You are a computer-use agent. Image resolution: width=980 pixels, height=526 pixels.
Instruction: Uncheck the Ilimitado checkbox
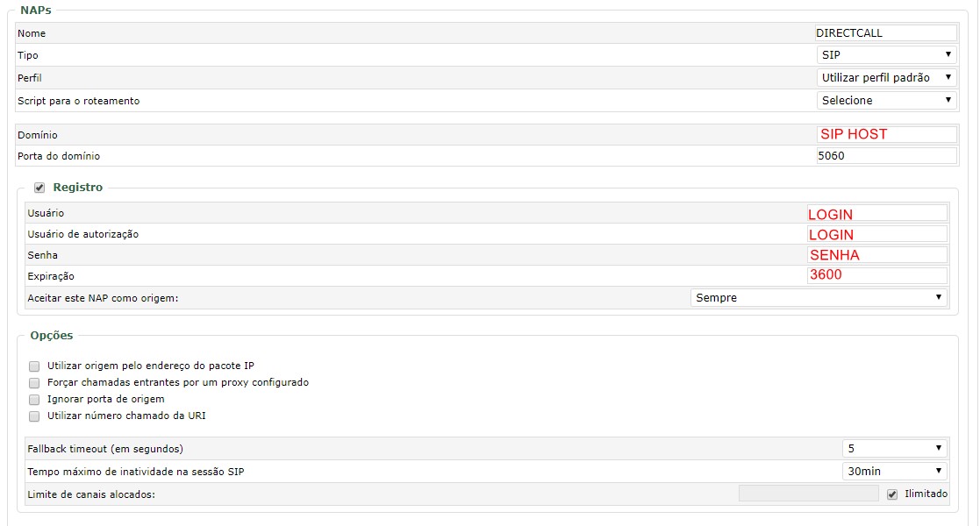[x=892, y=494]
